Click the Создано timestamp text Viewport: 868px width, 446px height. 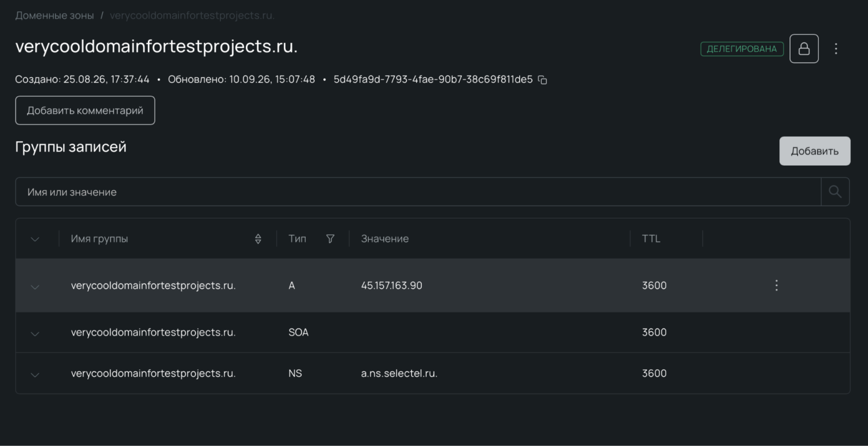pyautogui.click(x=83, y=79)
